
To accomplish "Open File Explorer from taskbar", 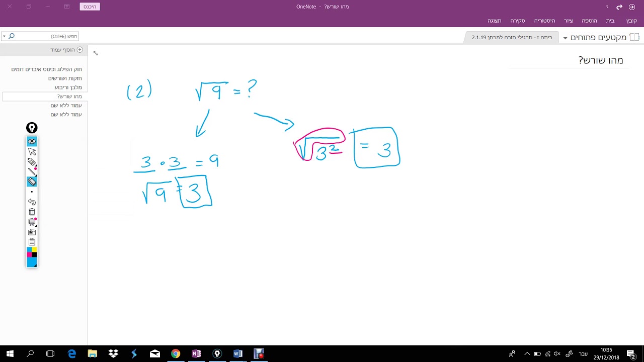I will [92, 353].
